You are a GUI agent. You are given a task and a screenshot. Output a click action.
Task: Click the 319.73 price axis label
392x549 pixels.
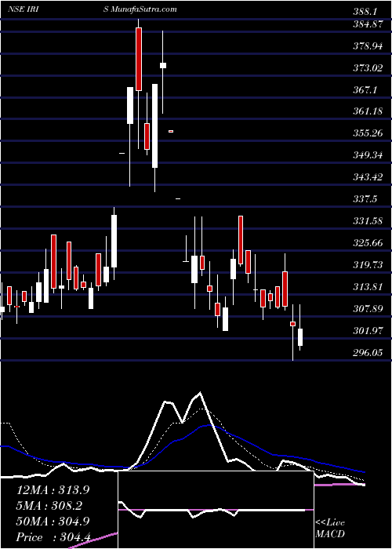(368, 265)
